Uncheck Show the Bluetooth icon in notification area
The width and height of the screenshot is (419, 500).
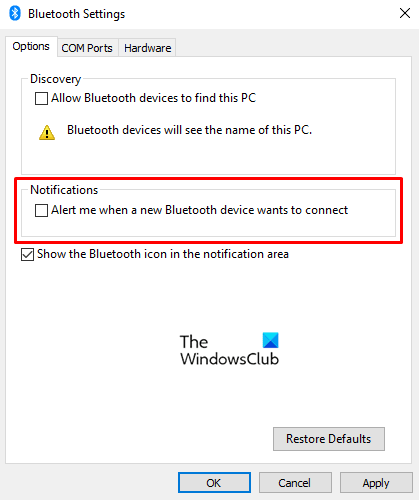tap(27, 255)
